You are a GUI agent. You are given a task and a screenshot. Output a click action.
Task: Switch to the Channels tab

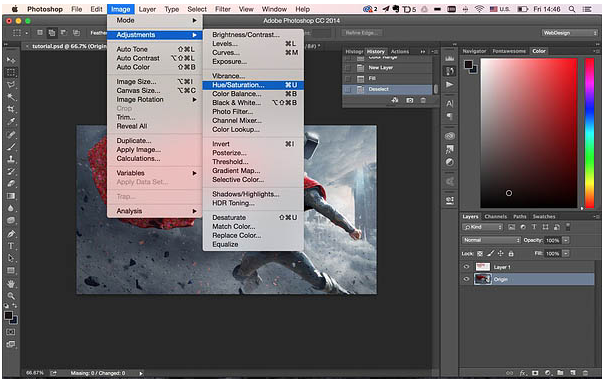click(x=495, y=217)
